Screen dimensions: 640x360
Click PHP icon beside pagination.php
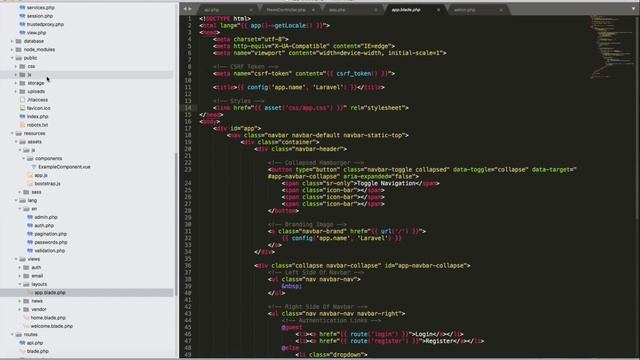click(x=30, y=234)
